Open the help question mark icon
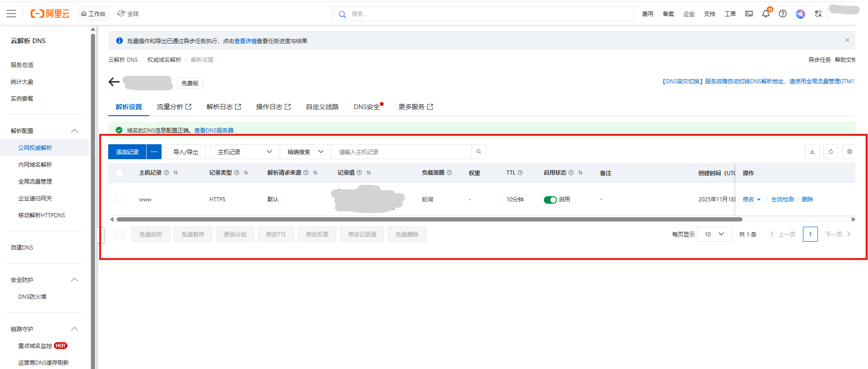This screenshot has height=369, width=868. tap(783, 14)
